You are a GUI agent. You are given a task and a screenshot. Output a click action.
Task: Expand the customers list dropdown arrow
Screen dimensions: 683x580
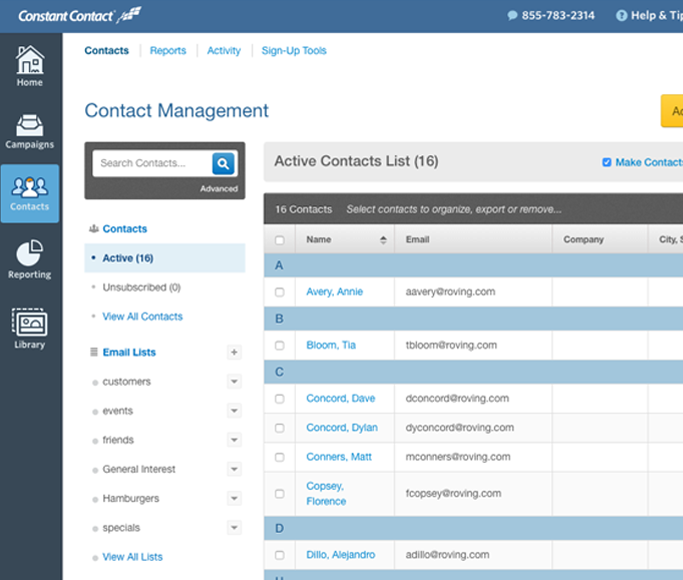[234, 381]
